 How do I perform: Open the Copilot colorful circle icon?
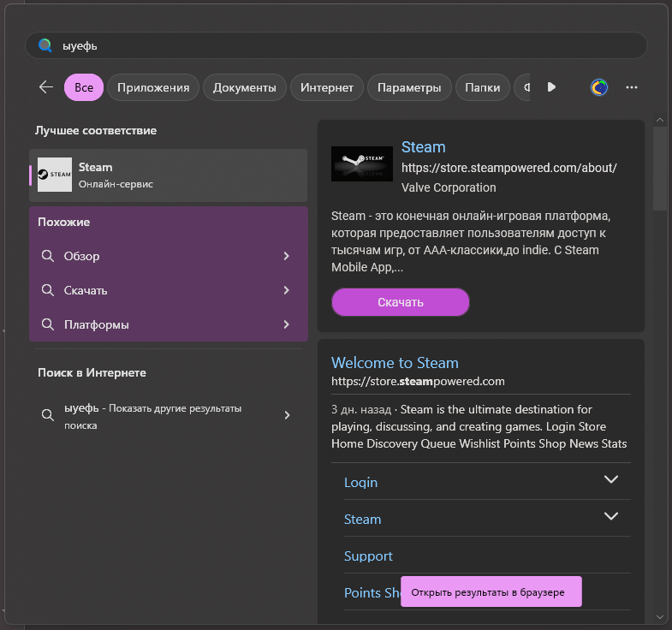(599, 87)
